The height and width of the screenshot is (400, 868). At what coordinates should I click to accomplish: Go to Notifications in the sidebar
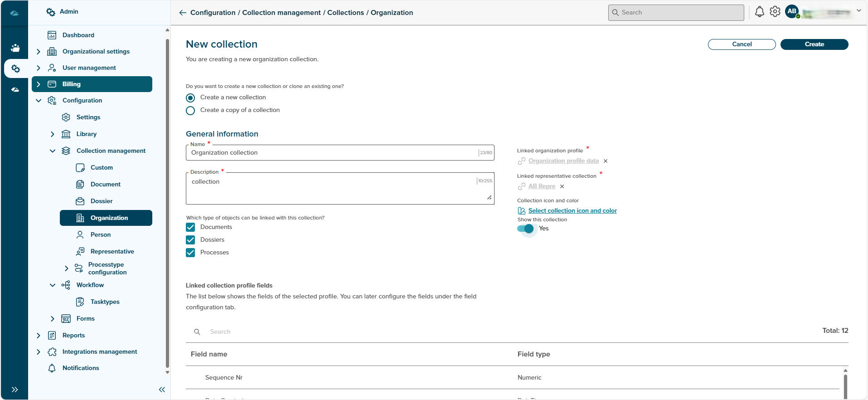point(81,368)
